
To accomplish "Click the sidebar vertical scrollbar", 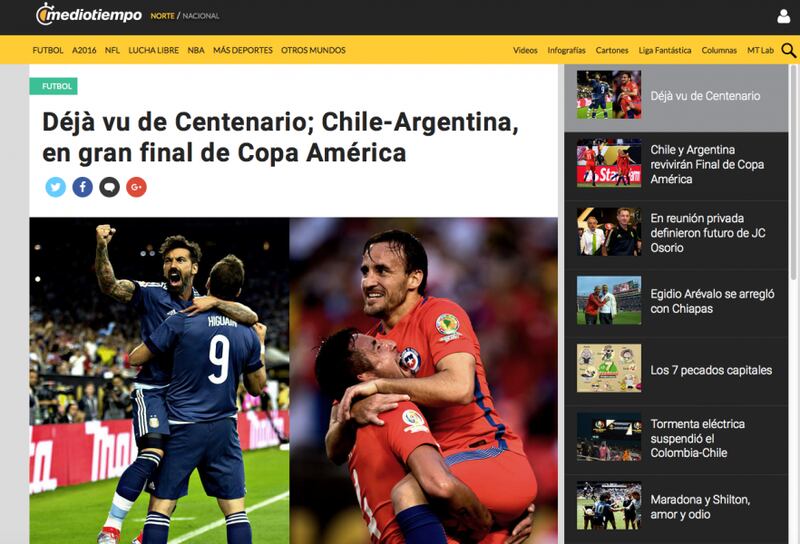I will tap(793, 174).
